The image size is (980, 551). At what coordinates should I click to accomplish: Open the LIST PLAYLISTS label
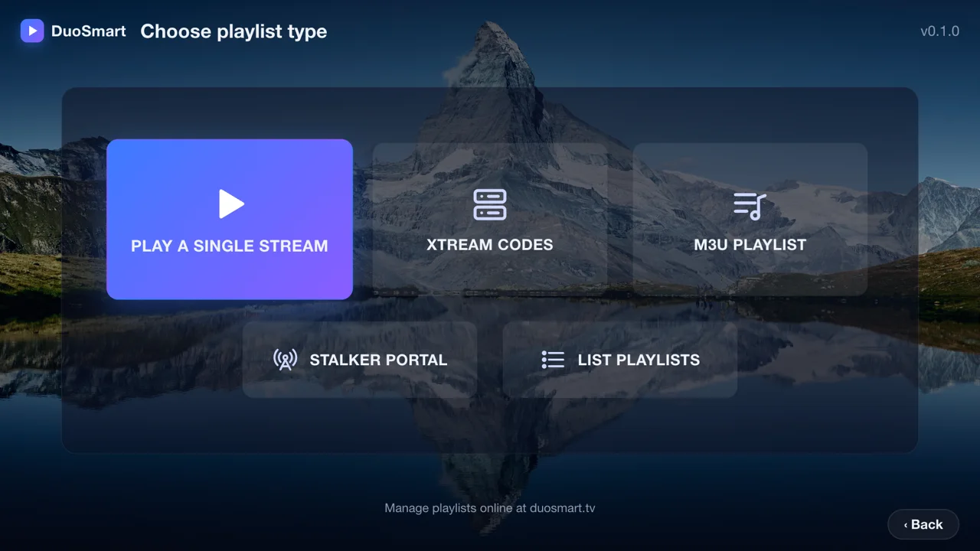(639, 360)
